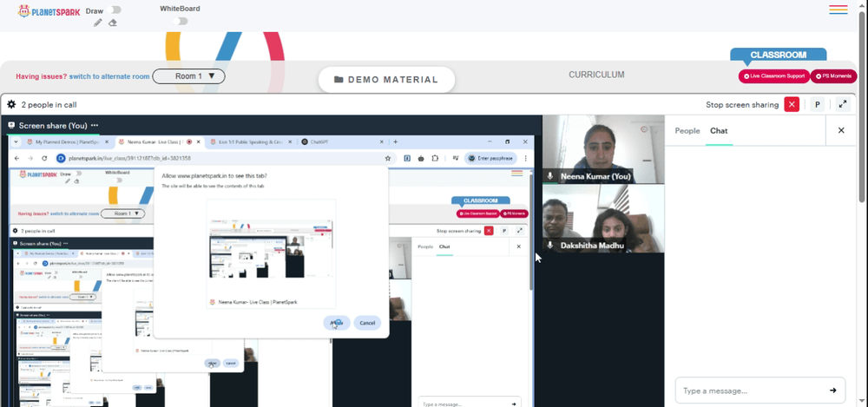Open a new tab with the plus icon in the largest shared Chrome window
The width and height of the screenshot is (868, 407).
pos(395,142)
